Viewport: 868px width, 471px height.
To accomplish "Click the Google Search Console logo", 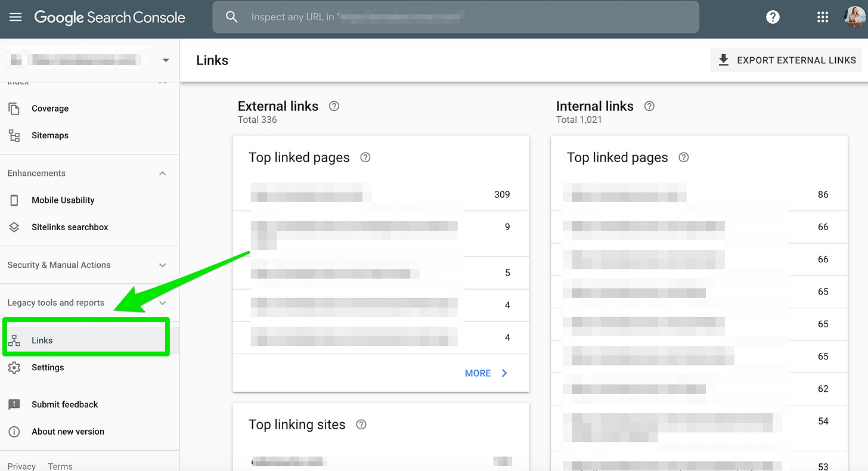I will [110, 17].
